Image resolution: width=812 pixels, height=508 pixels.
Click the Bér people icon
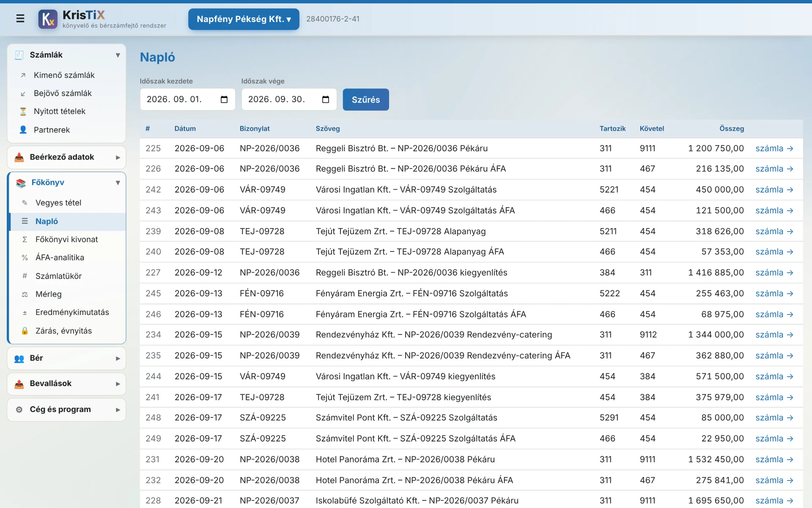click(19, 359)
